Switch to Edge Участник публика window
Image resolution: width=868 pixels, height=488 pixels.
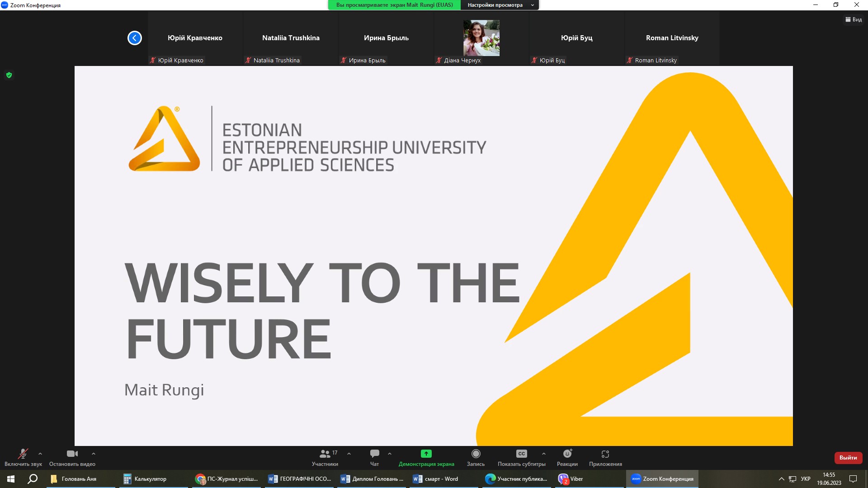(516, 479)
